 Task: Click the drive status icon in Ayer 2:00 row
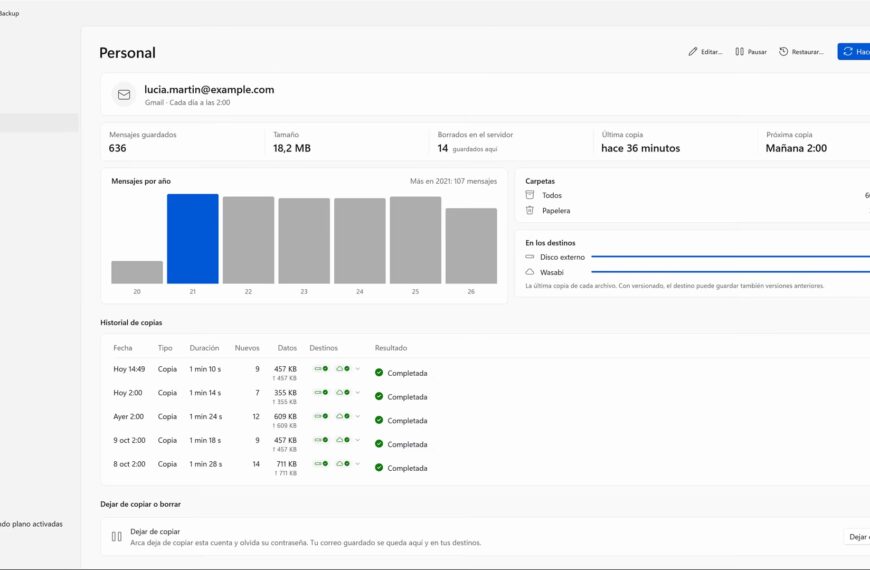click(321, 416)
